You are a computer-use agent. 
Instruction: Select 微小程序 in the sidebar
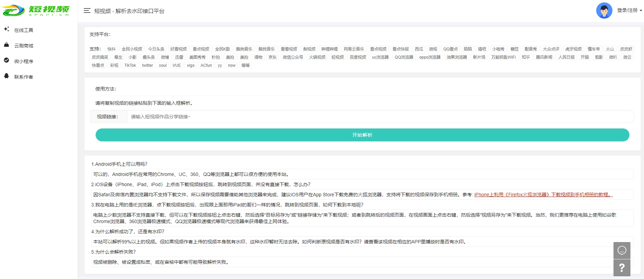click(24, 61)
